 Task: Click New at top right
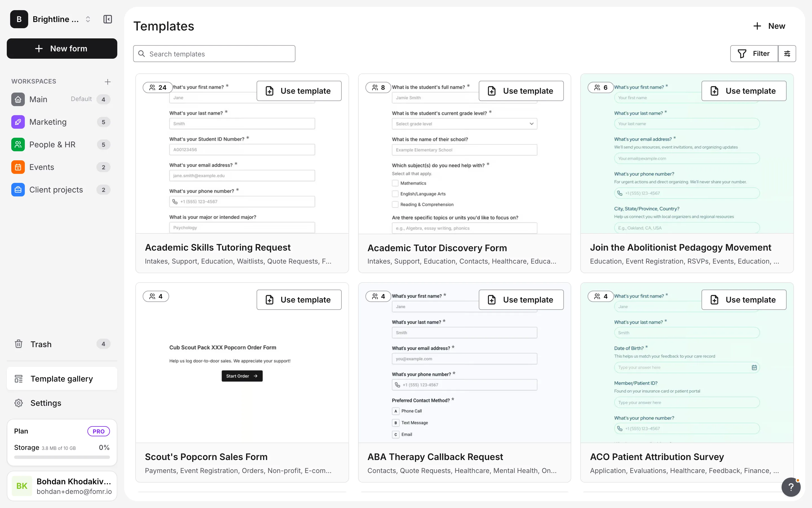point(769,26)
